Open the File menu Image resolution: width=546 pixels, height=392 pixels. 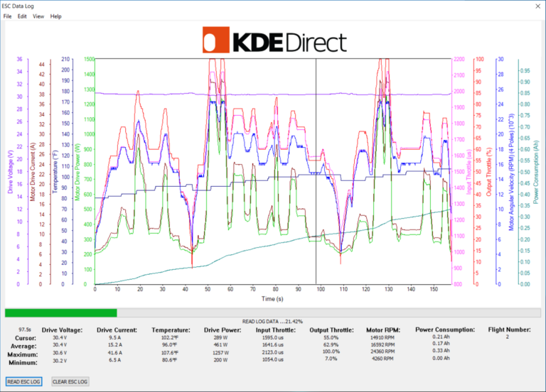(7, 16)
